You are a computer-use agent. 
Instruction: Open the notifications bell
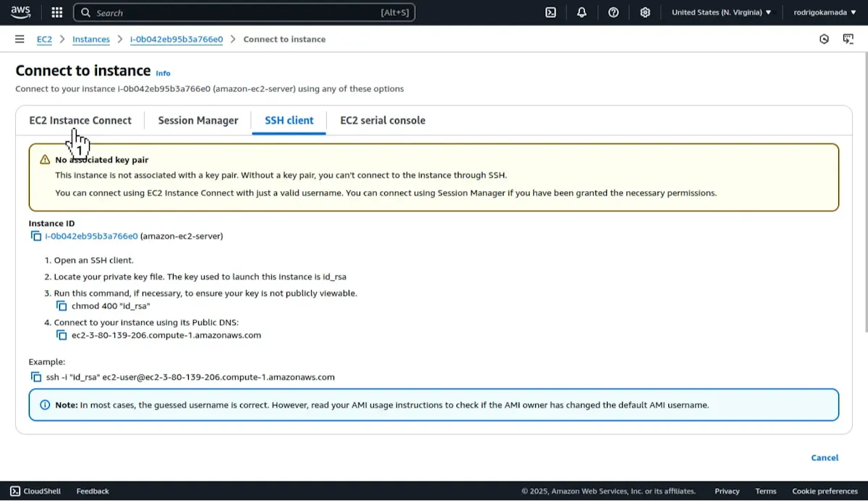point(582,12)
